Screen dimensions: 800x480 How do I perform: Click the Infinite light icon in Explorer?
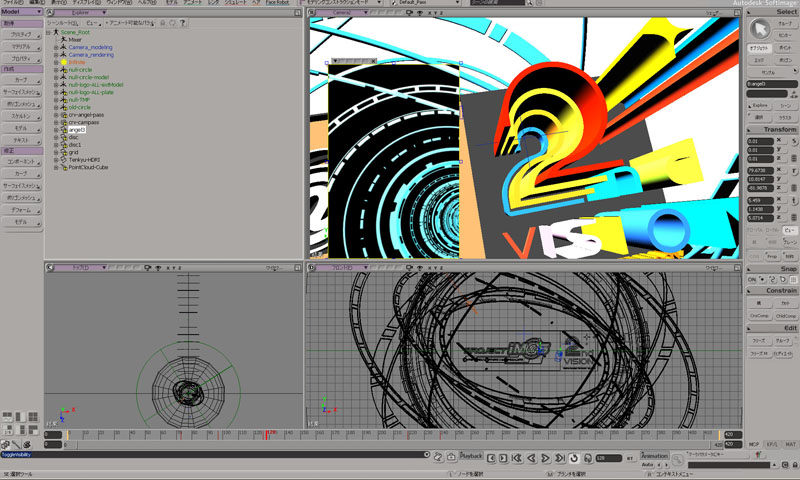point(63,62)
